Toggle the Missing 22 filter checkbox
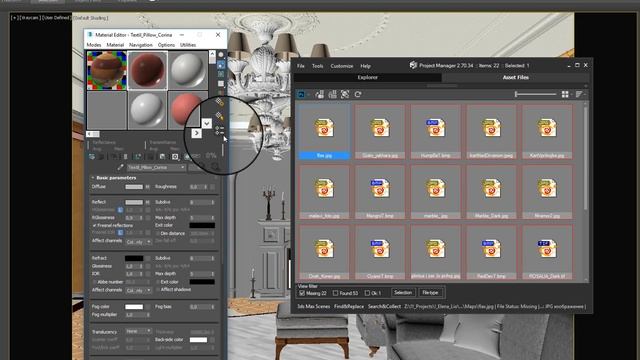Image resolution: width=640 pixels, height=360 pixels. (x=302, y=293)
